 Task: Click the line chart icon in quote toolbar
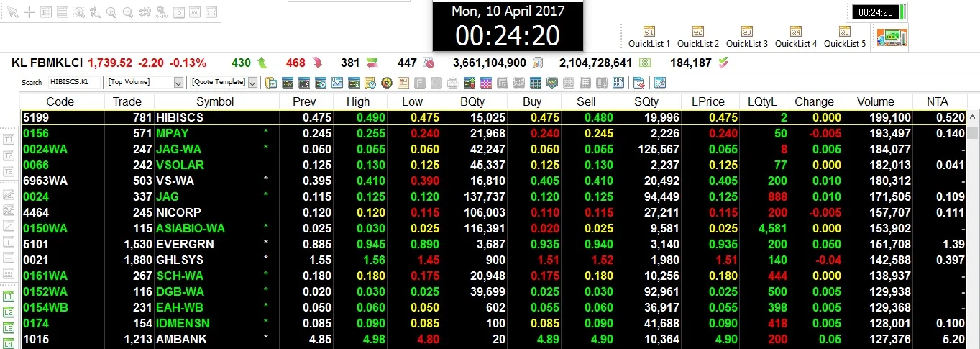coord(336,83)
